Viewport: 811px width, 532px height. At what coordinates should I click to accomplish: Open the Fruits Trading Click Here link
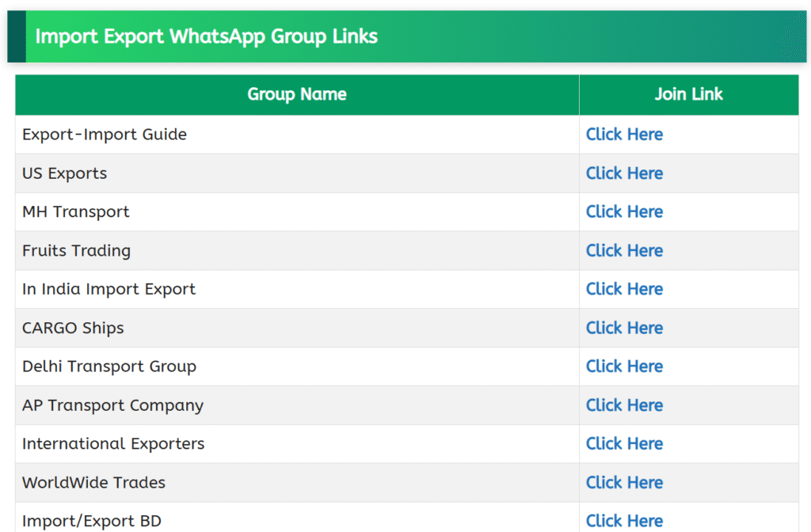click(x=624, y=250)
